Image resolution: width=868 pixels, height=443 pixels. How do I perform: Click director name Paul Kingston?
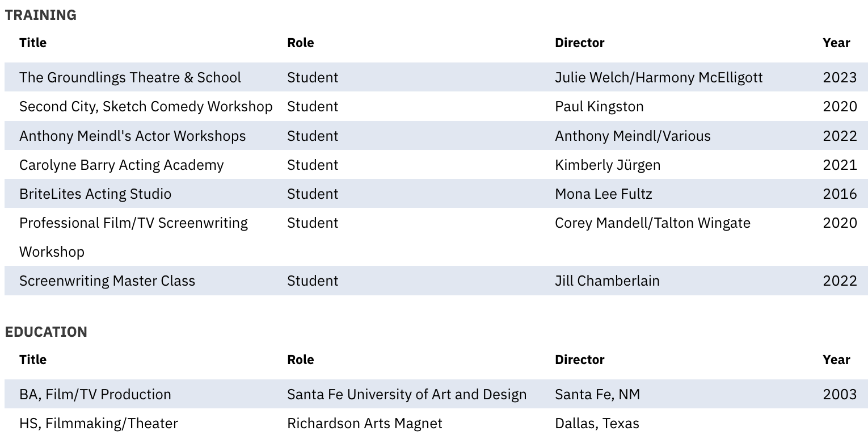coord(599,107)
